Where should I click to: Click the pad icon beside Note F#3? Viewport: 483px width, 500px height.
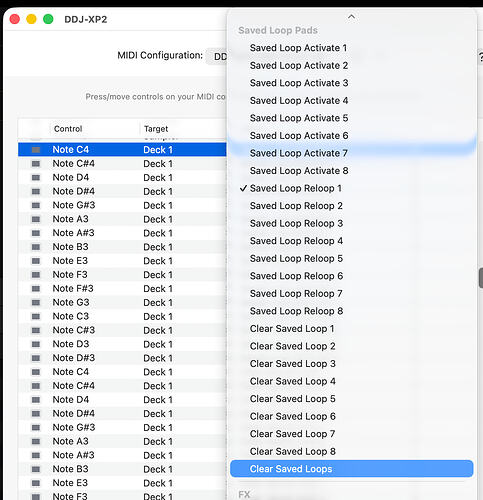point(36,289)
